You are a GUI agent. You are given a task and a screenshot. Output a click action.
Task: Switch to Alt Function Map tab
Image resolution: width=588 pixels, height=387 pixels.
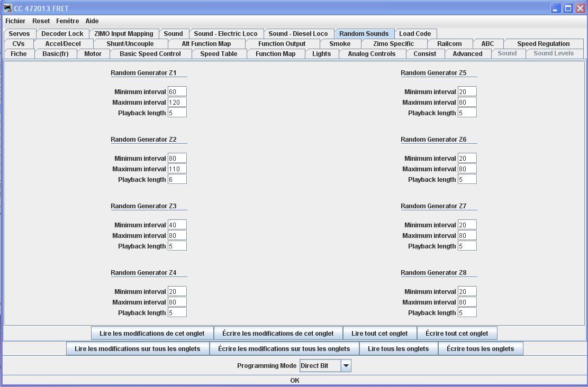206,44
